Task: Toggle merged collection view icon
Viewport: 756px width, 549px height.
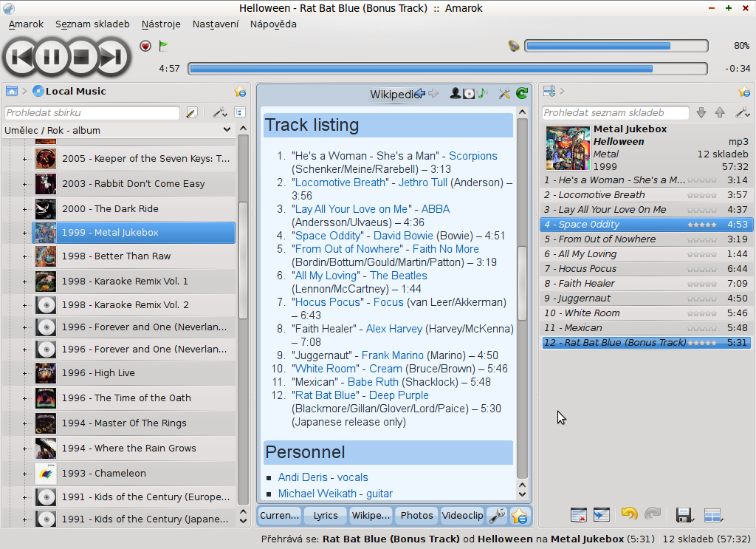Action: [x=240, y=112]
